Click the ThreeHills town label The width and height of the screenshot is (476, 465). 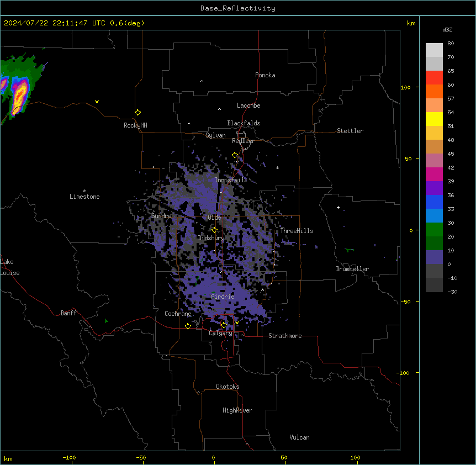tap(297, 231)
